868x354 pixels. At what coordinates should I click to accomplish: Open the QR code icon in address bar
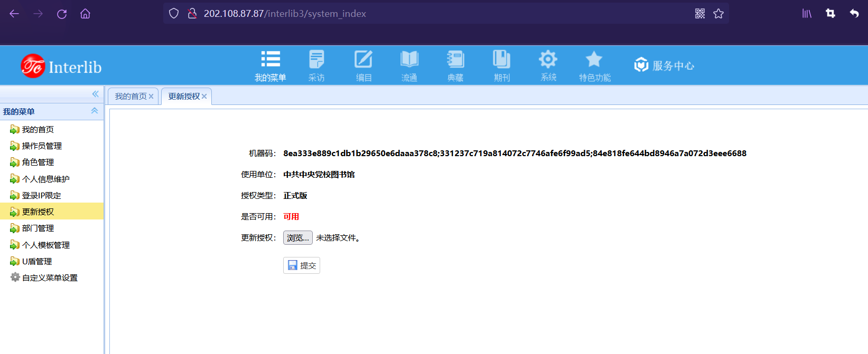point(700,14)
